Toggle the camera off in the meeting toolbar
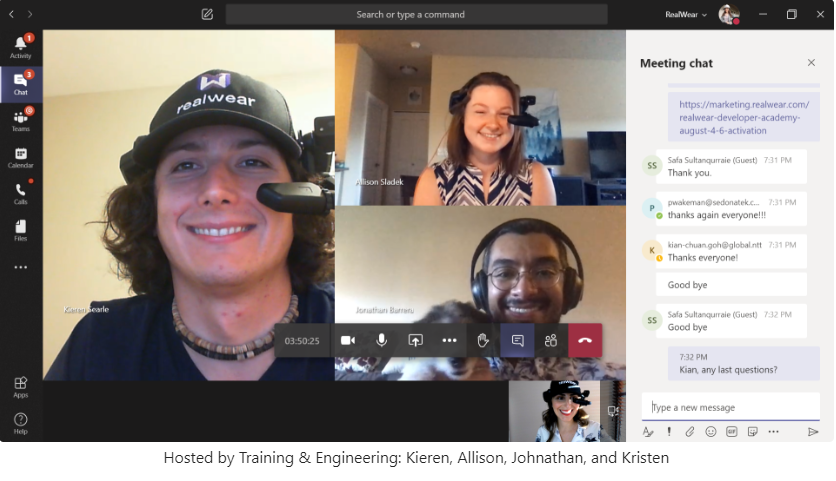The width and height of the screenshot is (836, 481). 348,341
